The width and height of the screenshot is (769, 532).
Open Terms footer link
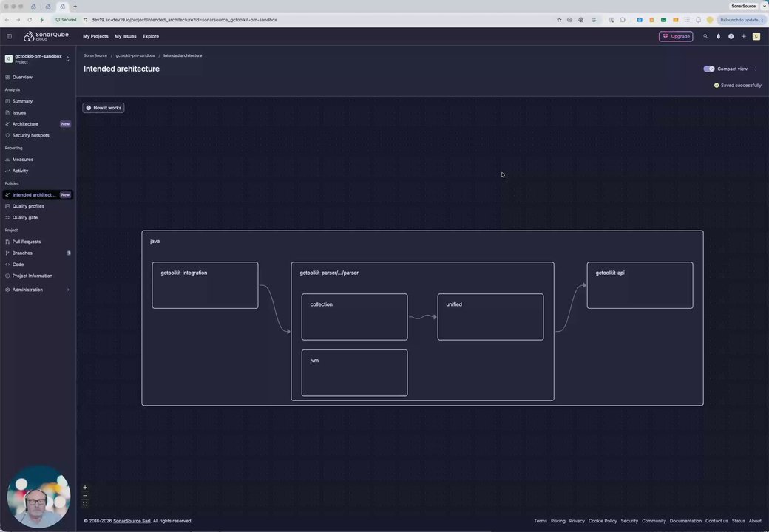click(x=541, y=521)
